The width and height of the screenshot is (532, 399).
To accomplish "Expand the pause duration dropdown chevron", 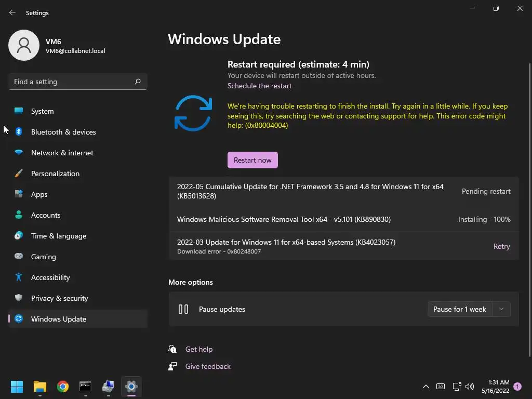I will 501,309.
